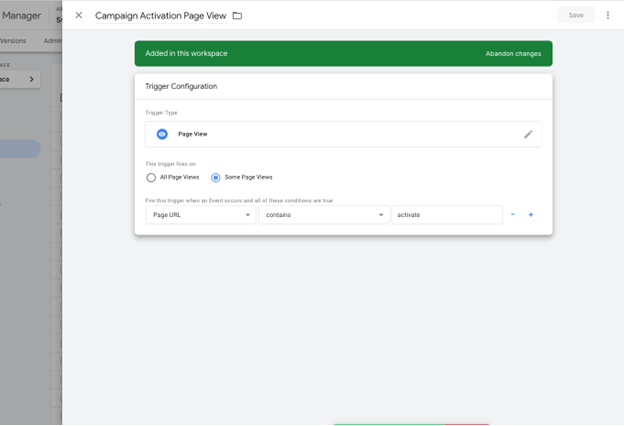Screen dimensions: 624x426
Task: Add a new condition with plus icon
Action: pyautogui.click(x=530, y=215)
